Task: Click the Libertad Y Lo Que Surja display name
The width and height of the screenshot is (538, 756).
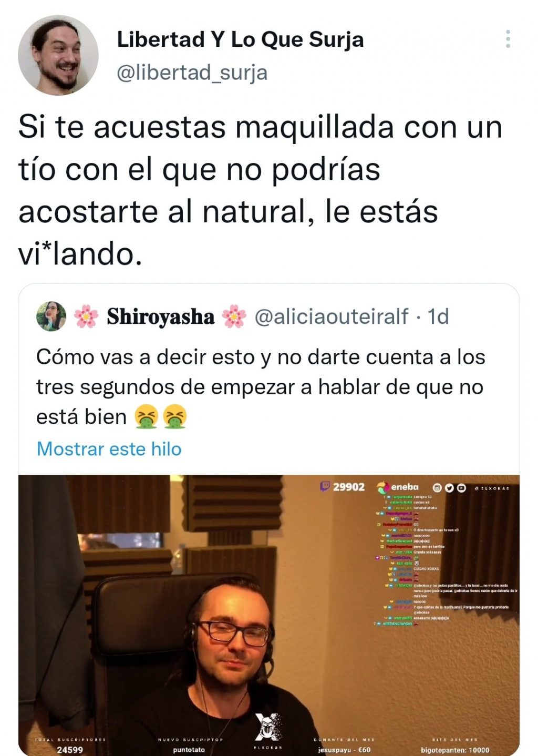Action: pos(240,40)
